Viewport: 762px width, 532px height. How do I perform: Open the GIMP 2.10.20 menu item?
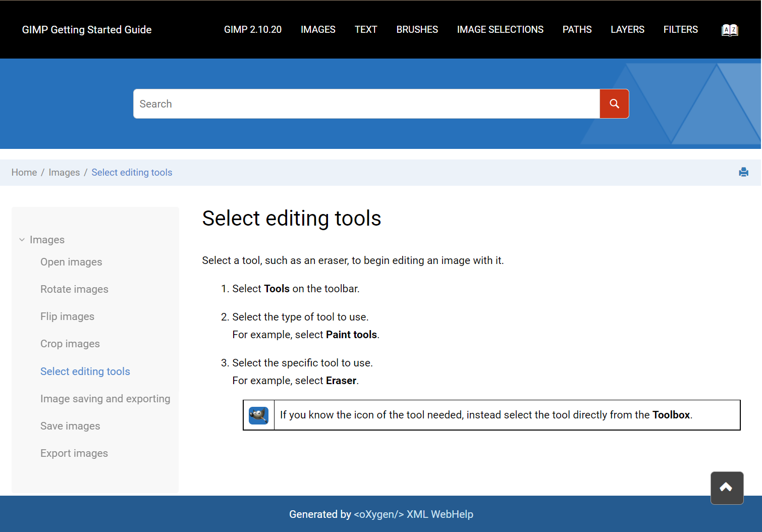(x=253, y=30)
